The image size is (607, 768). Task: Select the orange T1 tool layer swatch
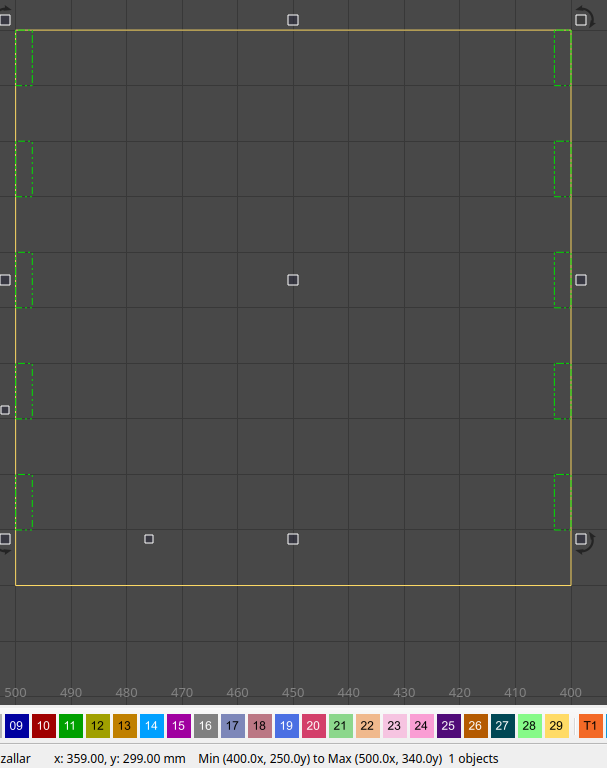tap(590, 725)
